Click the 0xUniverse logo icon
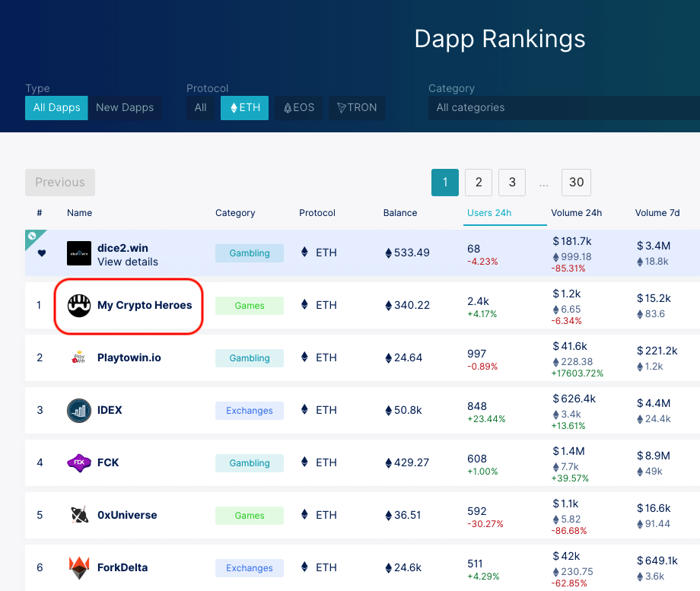The height and width of the screenshot is (591, 700). (x=79, y=515)
